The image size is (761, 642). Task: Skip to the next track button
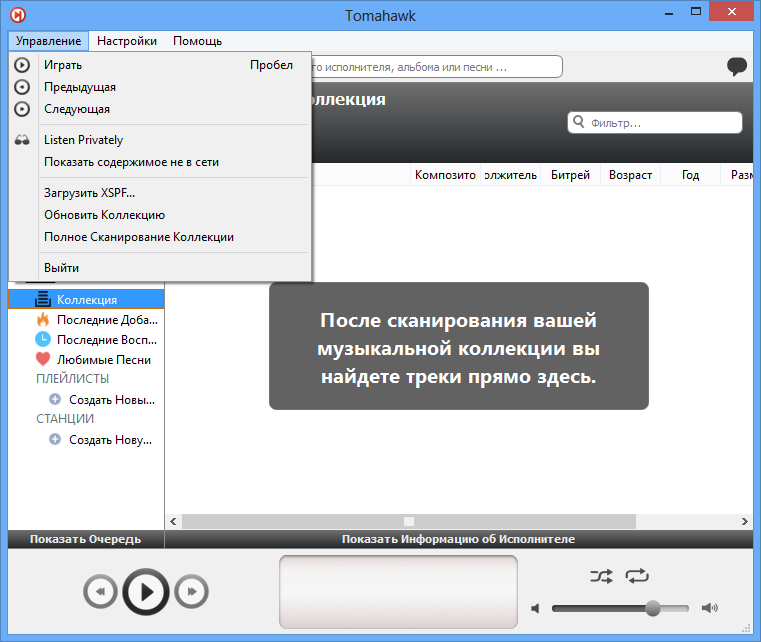click(x=192, y=592)
